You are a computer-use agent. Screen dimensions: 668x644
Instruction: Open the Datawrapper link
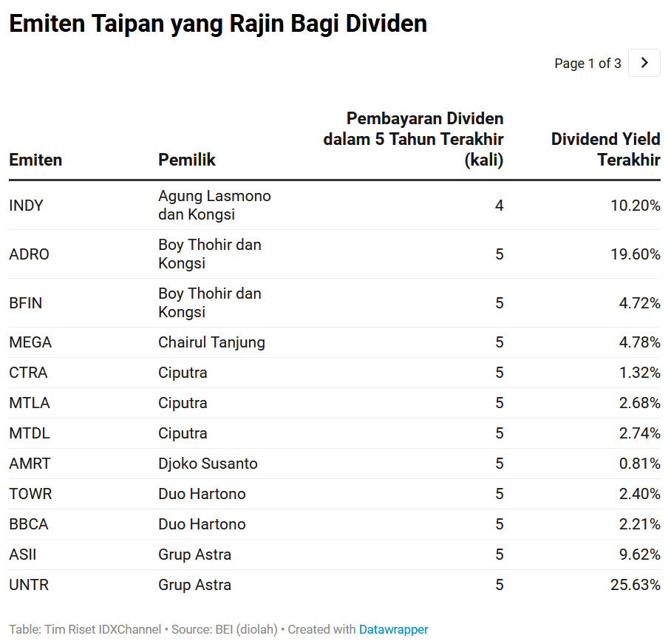click(393, 629)
